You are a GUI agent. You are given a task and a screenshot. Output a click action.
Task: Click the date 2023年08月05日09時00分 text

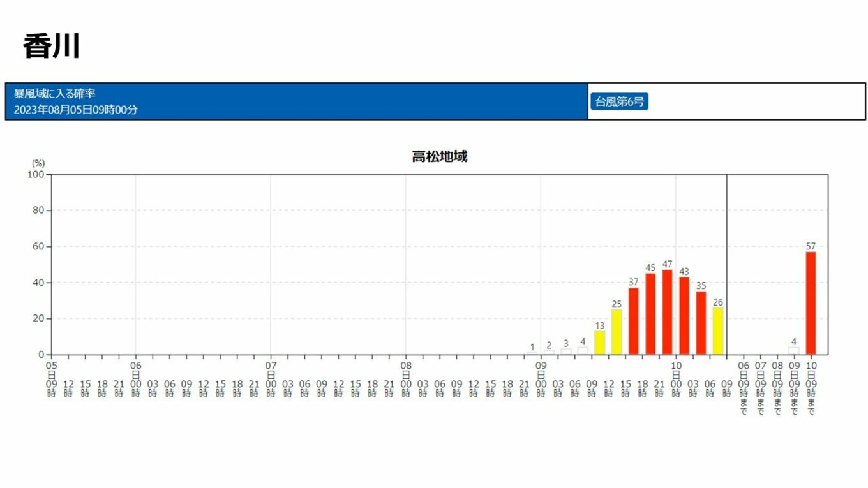tap(76, 110)
